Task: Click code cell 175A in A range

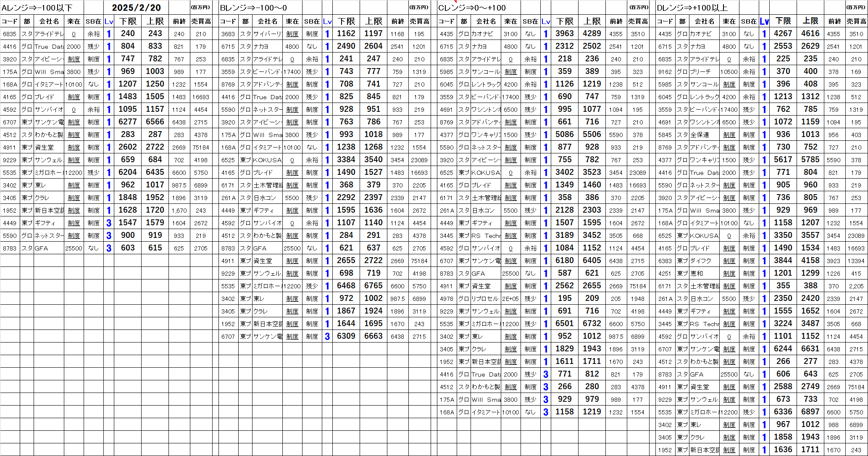Action: coord(10,72)
